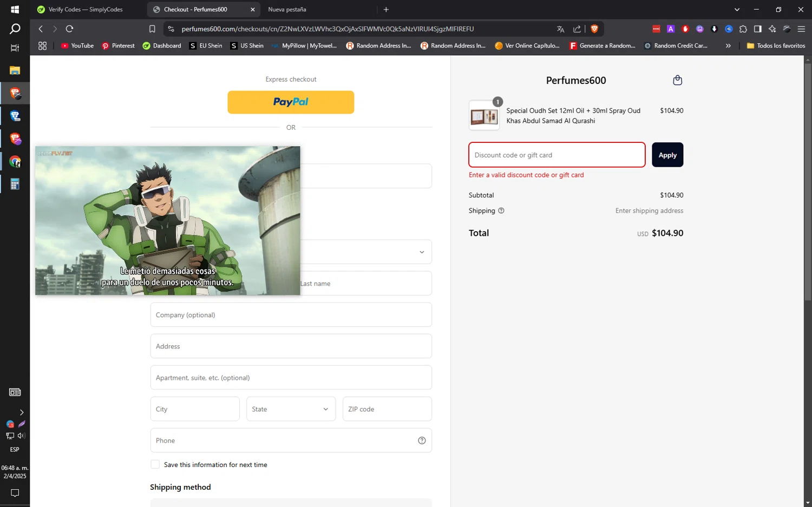The image size is (812, 507).
Task: Open a new tab with plus button
Action: [x=386, y=9]
